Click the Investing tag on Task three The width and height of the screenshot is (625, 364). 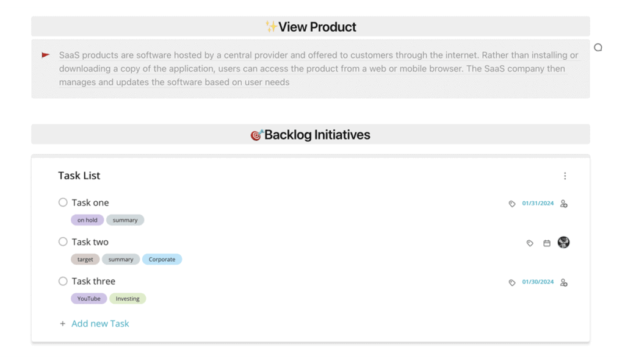pyautogui.click(x=128, y=298)
